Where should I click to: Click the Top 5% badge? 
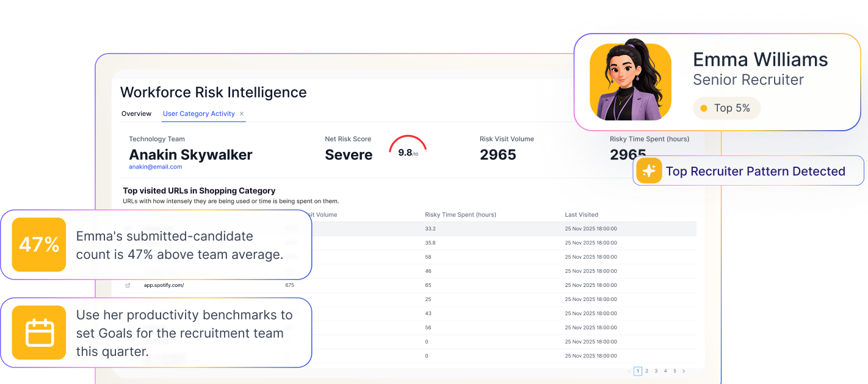pyautogui.click(x=726, y=108)
